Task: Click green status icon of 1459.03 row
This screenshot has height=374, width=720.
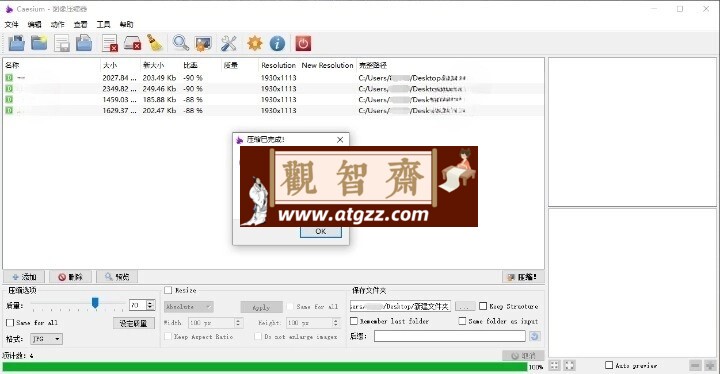Action: click(x=9, y=99)
